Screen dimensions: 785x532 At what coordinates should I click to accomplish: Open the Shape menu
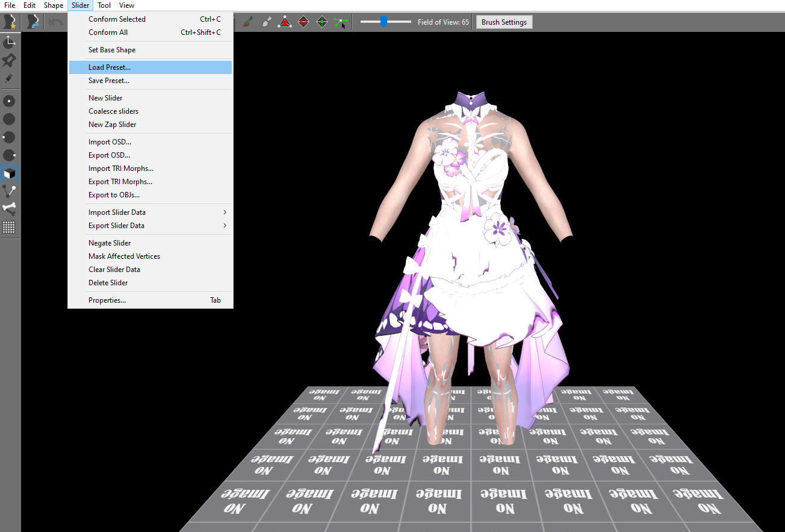54,5
